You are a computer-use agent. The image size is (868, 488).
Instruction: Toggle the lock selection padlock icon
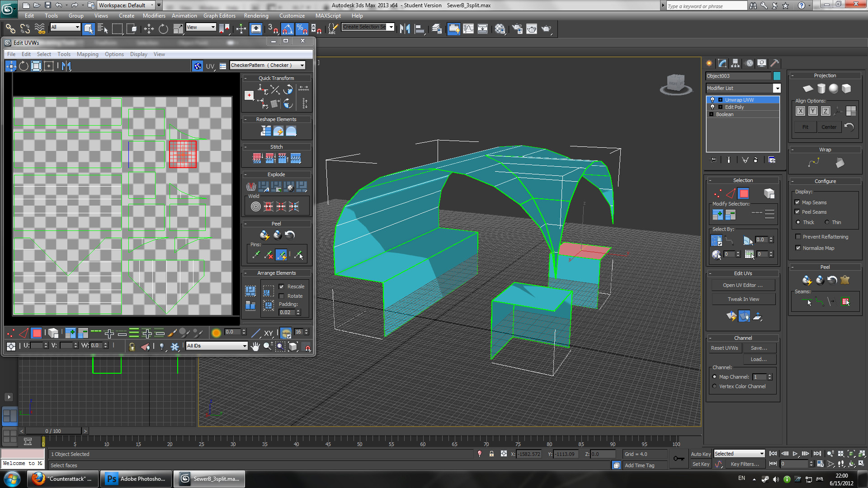tap(132, 347)
